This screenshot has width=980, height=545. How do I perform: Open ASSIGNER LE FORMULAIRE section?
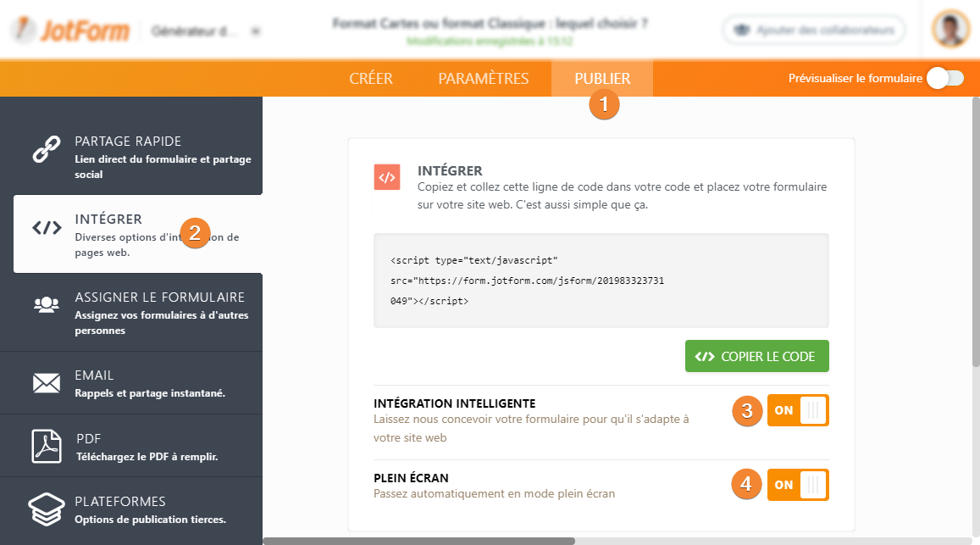click(131, 312)
